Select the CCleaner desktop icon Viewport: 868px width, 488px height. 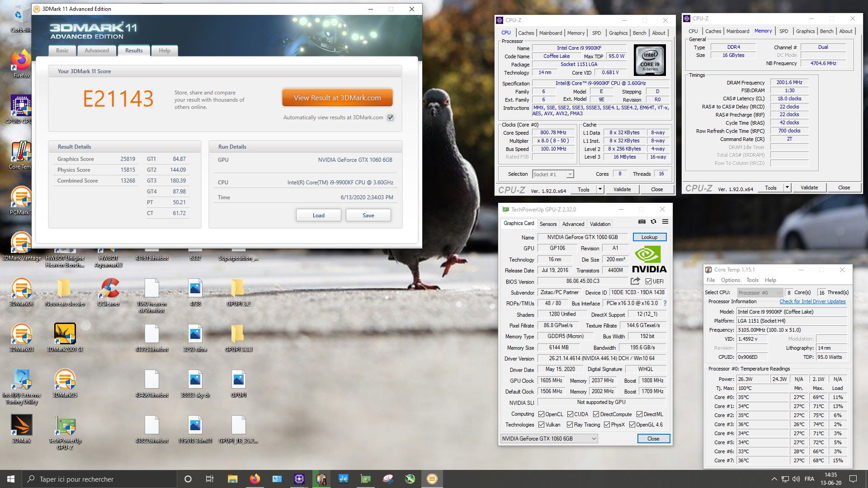point(108,292)
